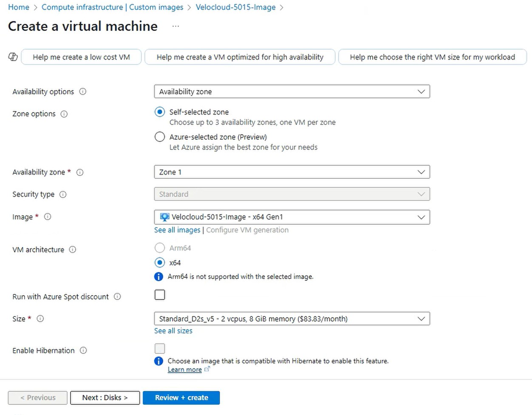Show info tooltip for Availability options
This screenshot has height=415, width=532.
(83, 92)
